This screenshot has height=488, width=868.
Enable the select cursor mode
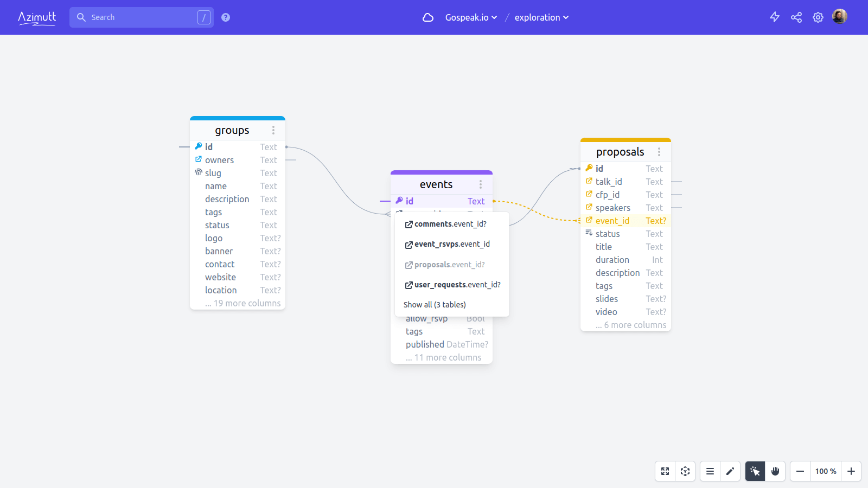pyautogui.click(x=755, y=471)
